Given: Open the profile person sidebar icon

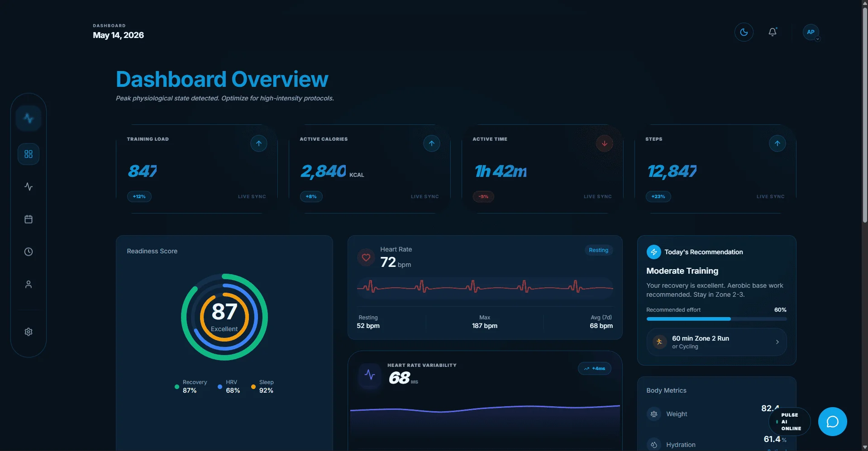Looking at the screenshot, I should point(29,284).
